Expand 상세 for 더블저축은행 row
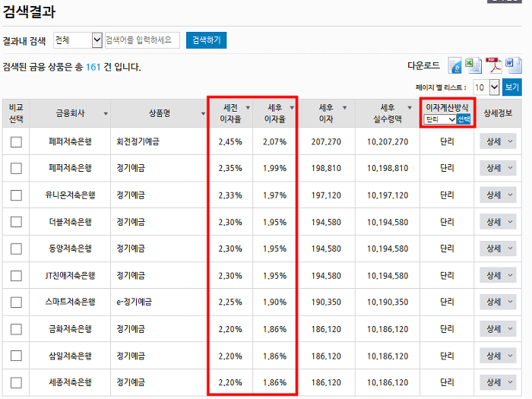 click(498, 222)
